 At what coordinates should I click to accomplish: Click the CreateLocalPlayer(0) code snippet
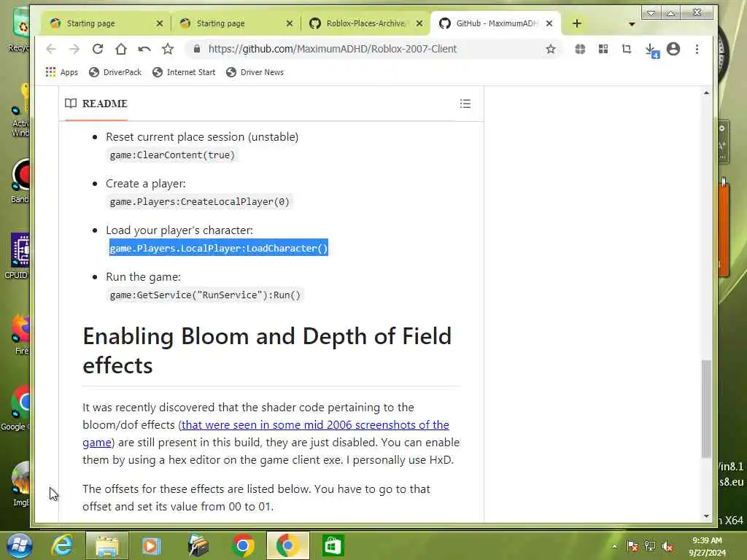tap(199, 202)
